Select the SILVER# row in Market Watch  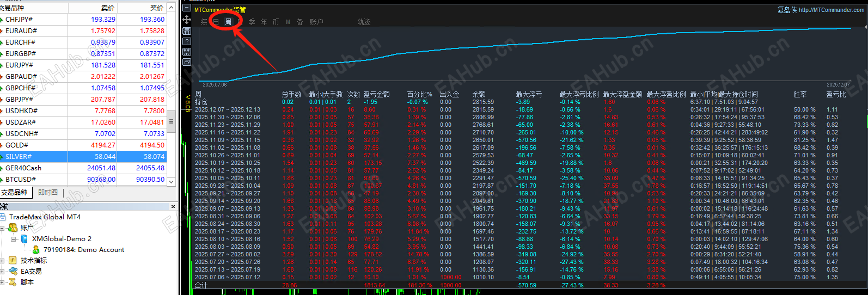[83, 156]
